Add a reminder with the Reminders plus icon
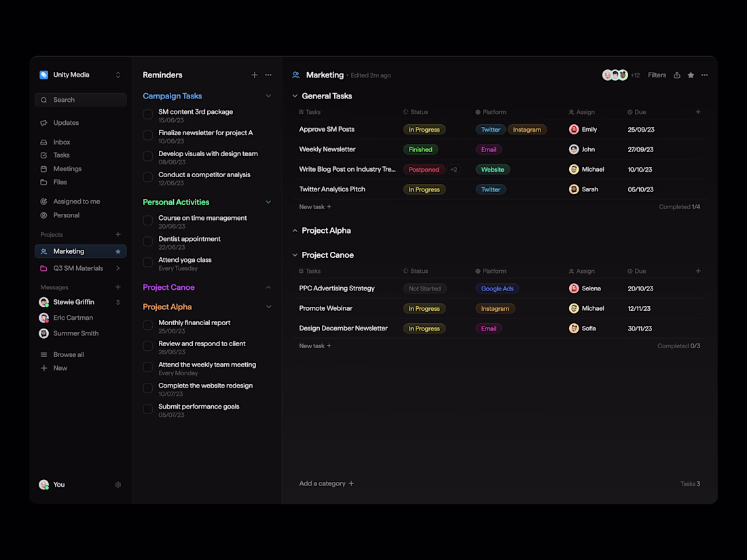The height and width of the screenshot is (560, 747). click(x=255, y=75)
